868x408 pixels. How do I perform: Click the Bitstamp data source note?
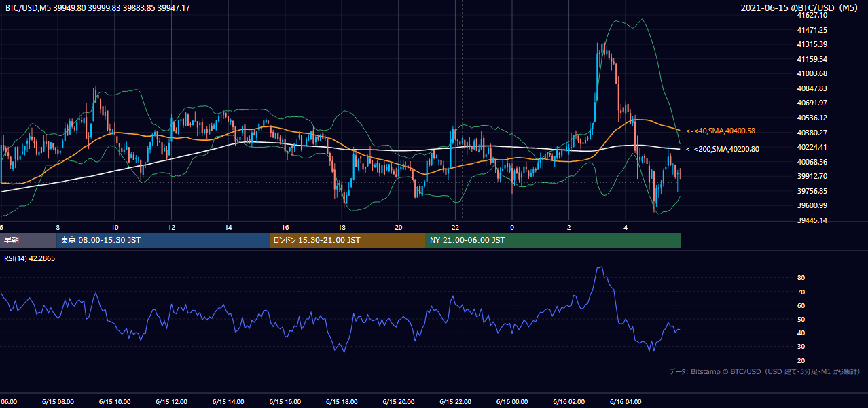tap(765, 371)
